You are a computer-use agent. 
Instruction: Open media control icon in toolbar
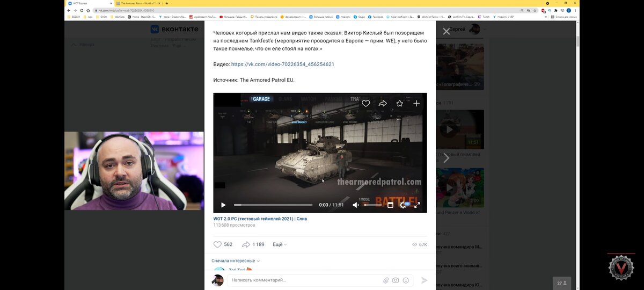point(562,10)
